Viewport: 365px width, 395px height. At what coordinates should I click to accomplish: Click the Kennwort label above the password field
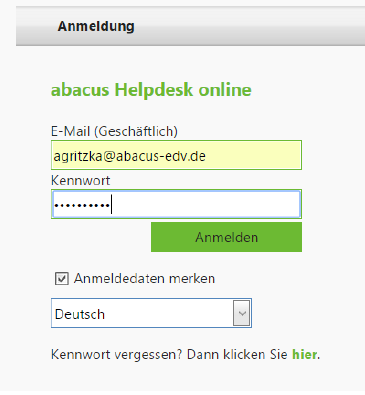pos(80,180)
